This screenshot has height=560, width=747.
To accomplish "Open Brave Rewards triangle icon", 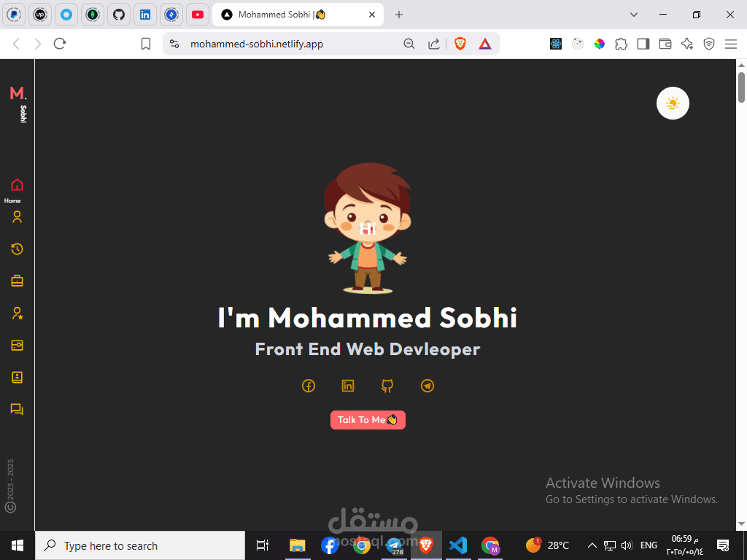I will point(485,44).
